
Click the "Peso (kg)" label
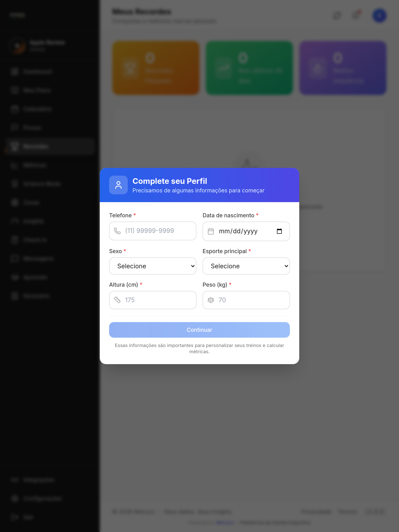[215, 285]
